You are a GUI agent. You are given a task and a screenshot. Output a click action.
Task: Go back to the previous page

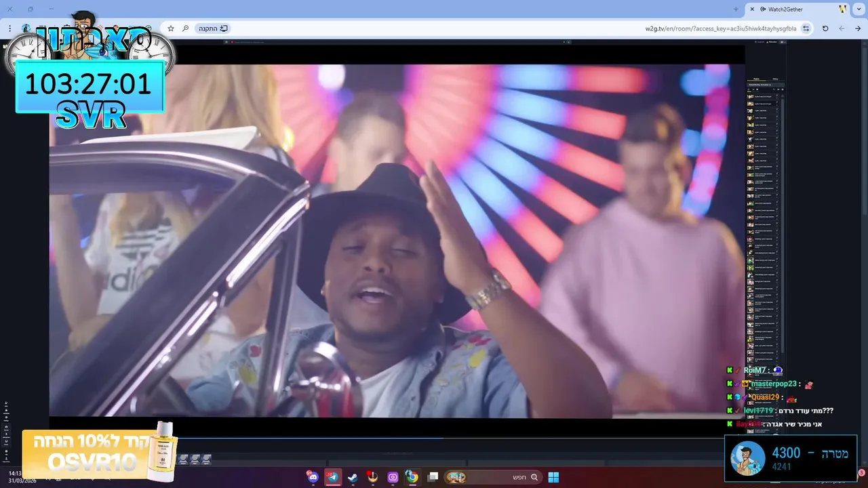pos(858,28)
